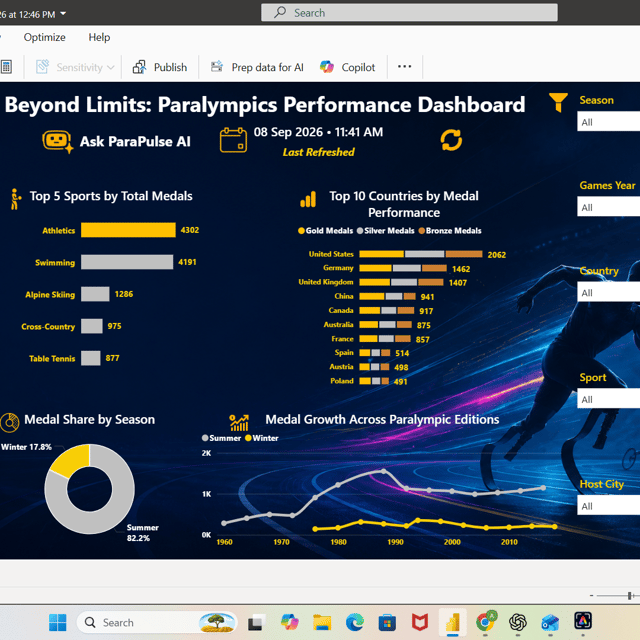Click Germany label in countries chart
The image size is (640, 640).
338,268
